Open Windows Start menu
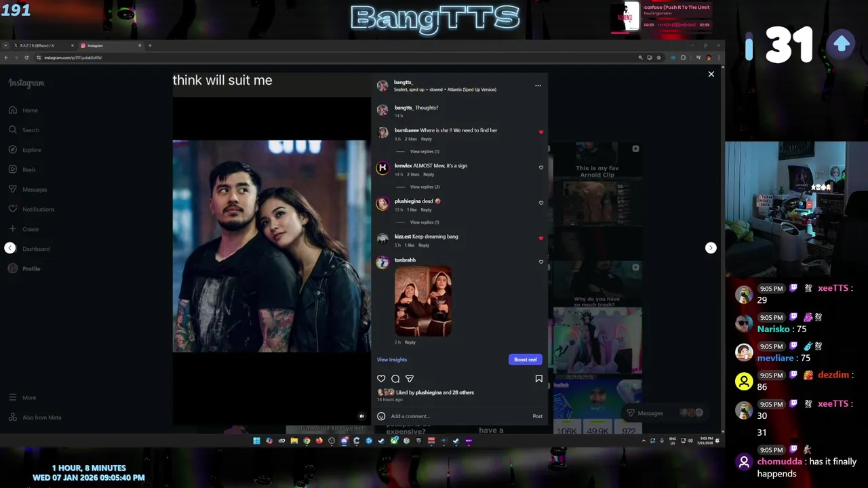Image resolution: width=868 pixels, height=488 pixels. pyautogui.click(x=256, y=441)
